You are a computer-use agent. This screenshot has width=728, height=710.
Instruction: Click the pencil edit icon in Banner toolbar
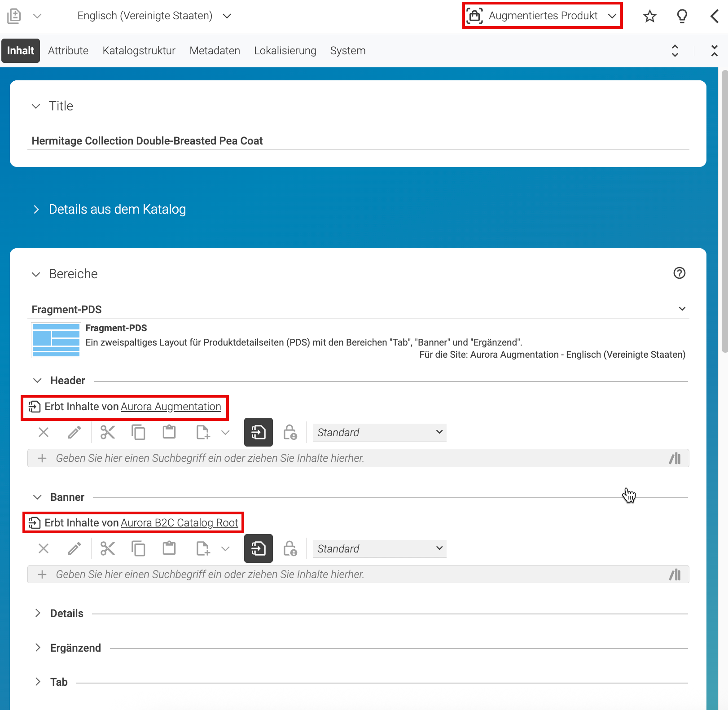pyautogui.click(x=75, y=548)
